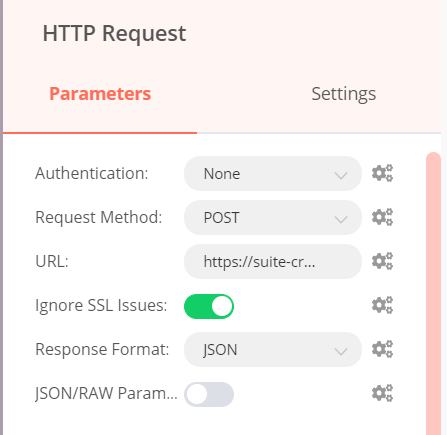Click gears icon next to Response Format
Viewport: 447px width, 435px height.
(x=382, y=349)
